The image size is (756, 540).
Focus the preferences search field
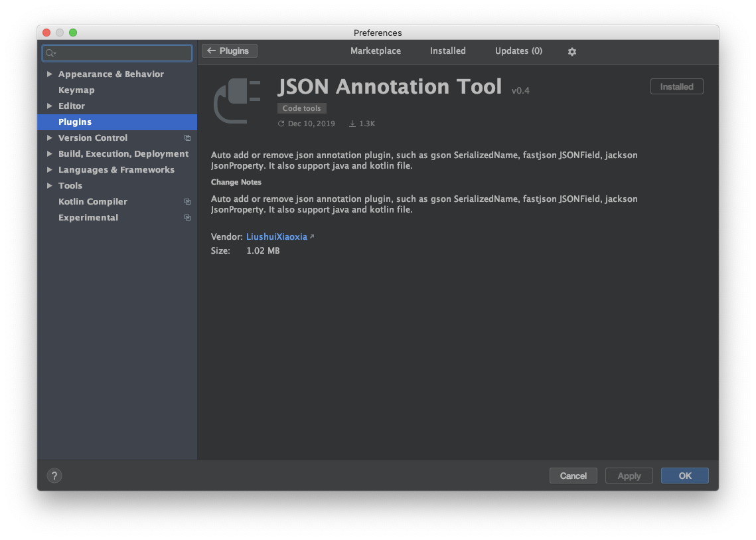coord(117,53)
